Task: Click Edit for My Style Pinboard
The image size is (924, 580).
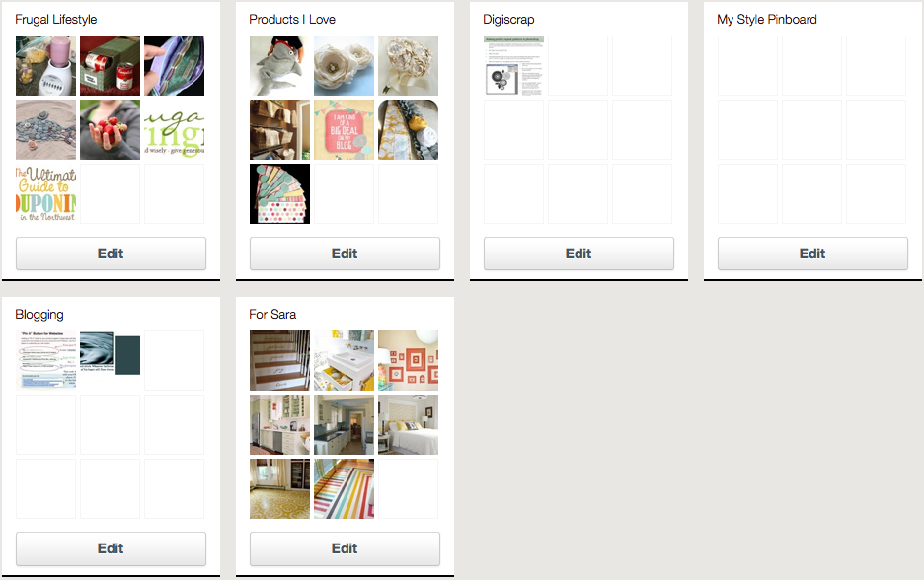Action: (812, 254)
